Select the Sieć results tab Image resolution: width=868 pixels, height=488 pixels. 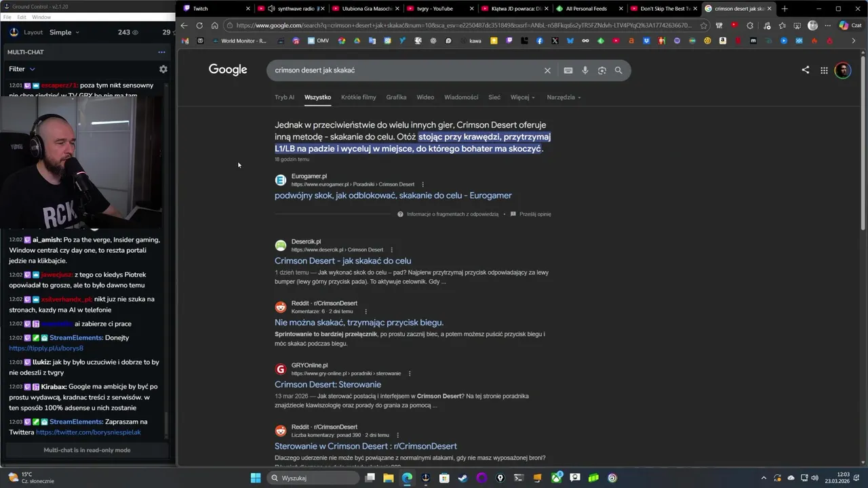[494, 97]
